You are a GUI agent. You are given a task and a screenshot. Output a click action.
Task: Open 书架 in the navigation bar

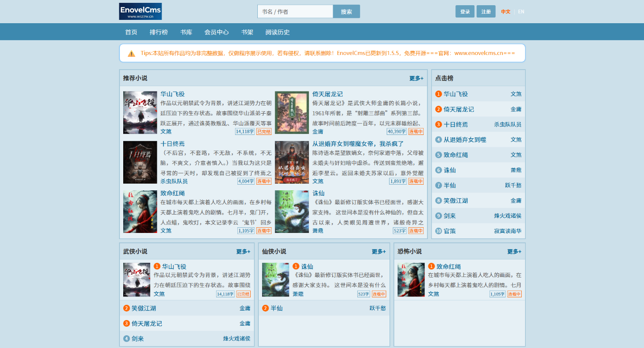pos(247,32)
